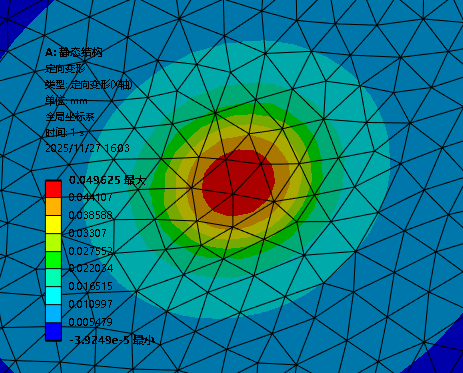Select the 全局坐标系 label
This screenshot has width=463, height=373.
click(x=70, y=117)
